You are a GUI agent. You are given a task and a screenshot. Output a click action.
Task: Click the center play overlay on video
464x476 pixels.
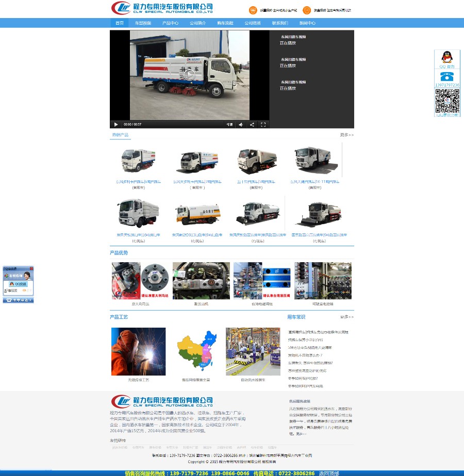pos(190,75)
